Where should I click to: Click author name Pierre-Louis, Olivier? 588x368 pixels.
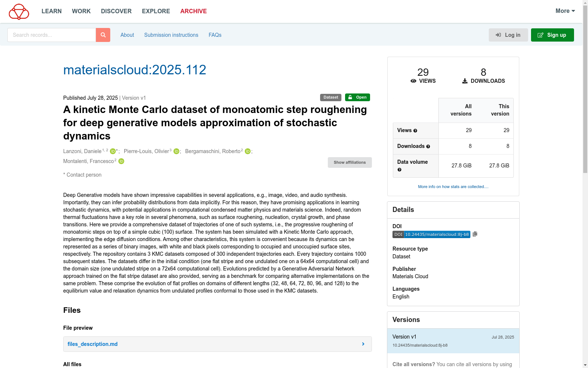click(x=146, y=151)
